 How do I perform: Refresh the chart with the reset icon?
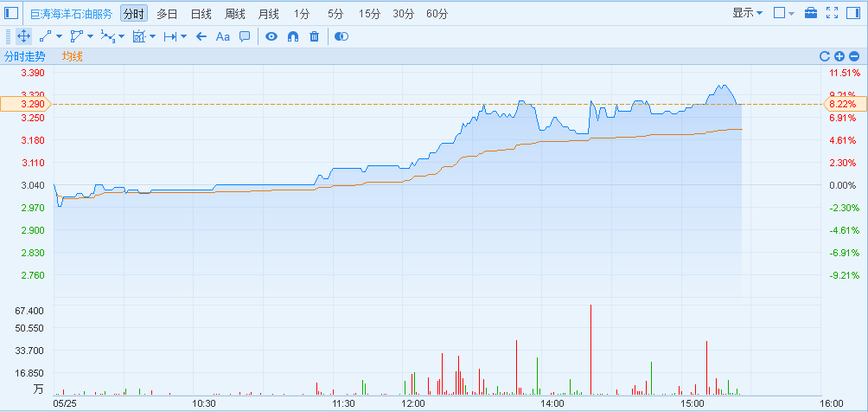[824, 56]
